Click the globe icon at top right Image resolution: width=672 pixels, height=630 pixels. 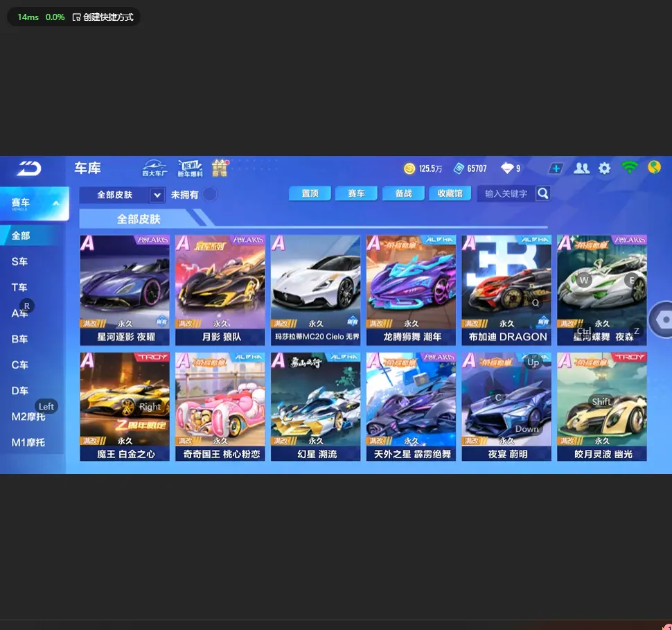tap(654, 167)
